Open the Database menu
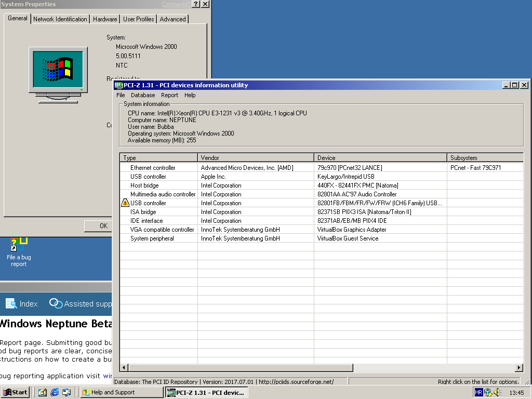This screenshot has height=399, width=532. [143, 95]
